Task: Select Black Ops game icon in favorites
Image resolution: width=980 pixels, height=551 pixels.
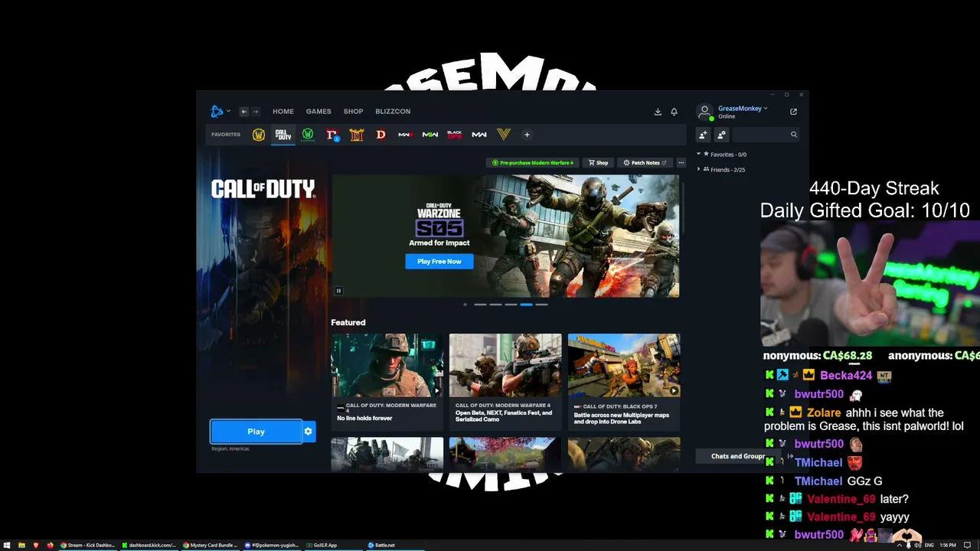Action: click(x=455, y=135)
